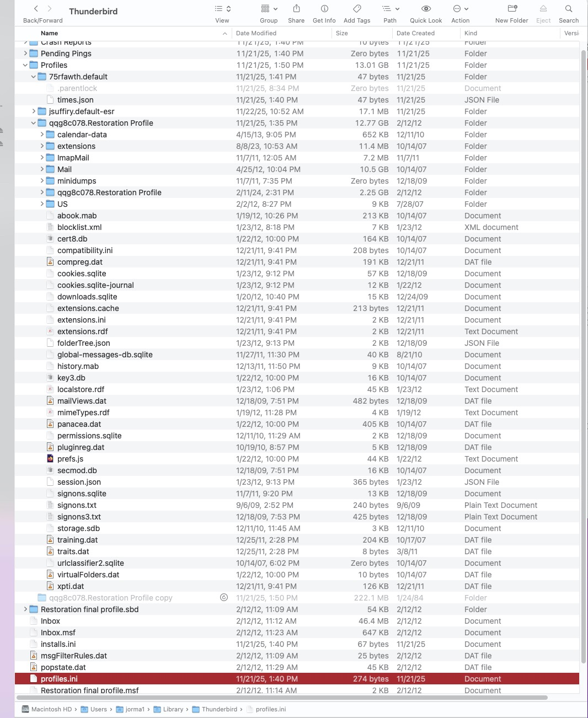
Task: Select the times.json file icon
Action: coord(50,100)
